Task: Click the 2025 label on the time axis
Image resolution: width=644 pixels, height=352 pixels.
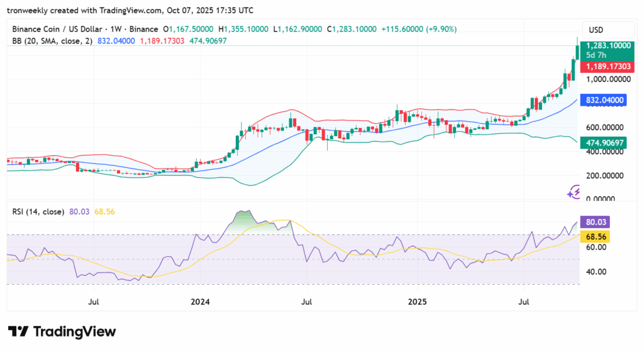Action: click(417, 302)
